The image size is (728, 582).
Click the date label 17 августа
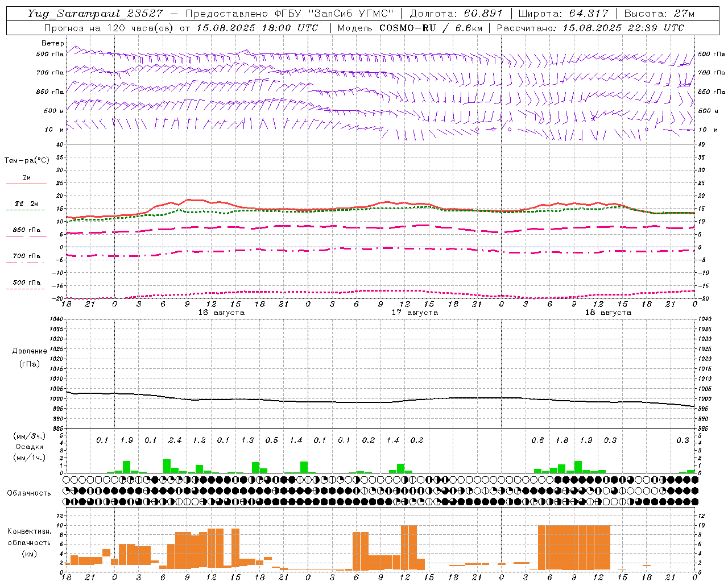click(415, 313)
